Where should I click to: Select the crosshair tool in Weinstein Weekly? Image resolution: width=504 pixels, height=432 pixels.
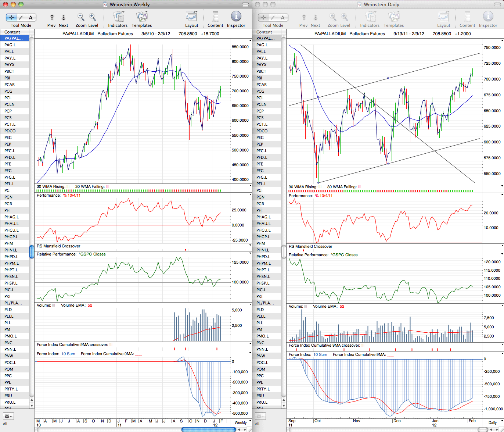tap(11, 17)
